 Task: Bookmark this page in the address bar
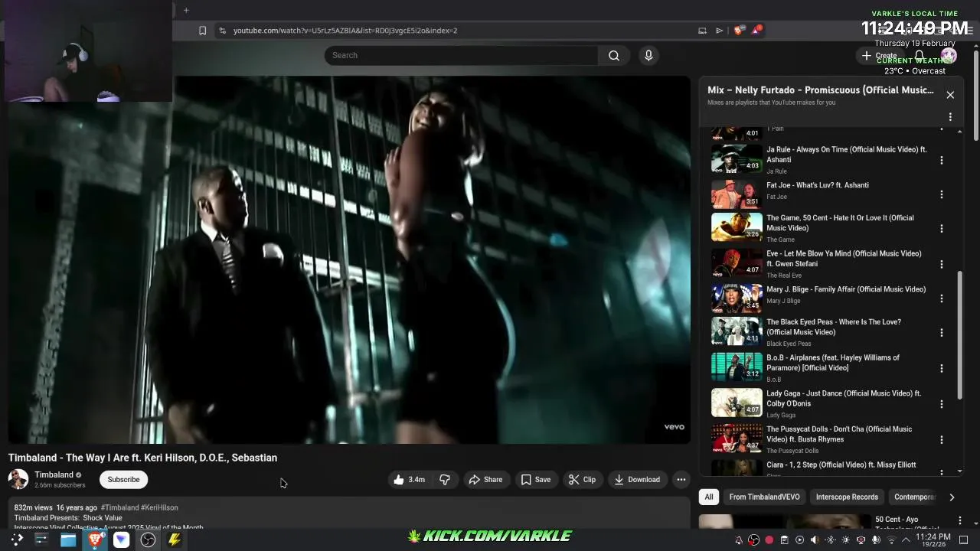coord(202,31)
